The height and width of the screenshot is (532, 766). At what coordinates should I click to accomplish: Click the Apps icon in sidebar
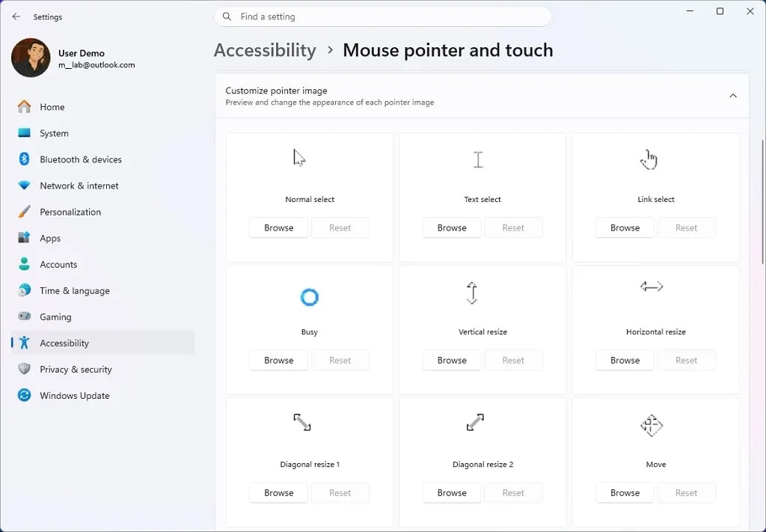[x=24, y=238]
